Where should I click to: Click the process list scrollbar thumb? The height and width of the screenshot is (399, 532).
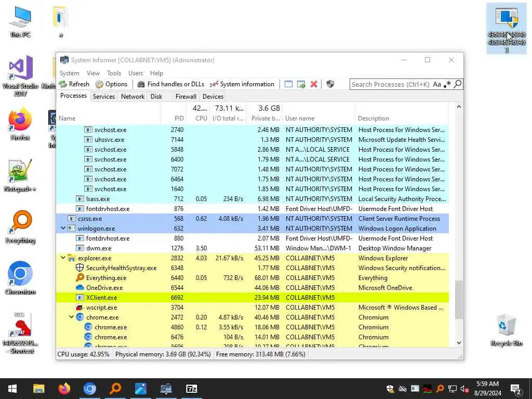click(x=459, y=300)
